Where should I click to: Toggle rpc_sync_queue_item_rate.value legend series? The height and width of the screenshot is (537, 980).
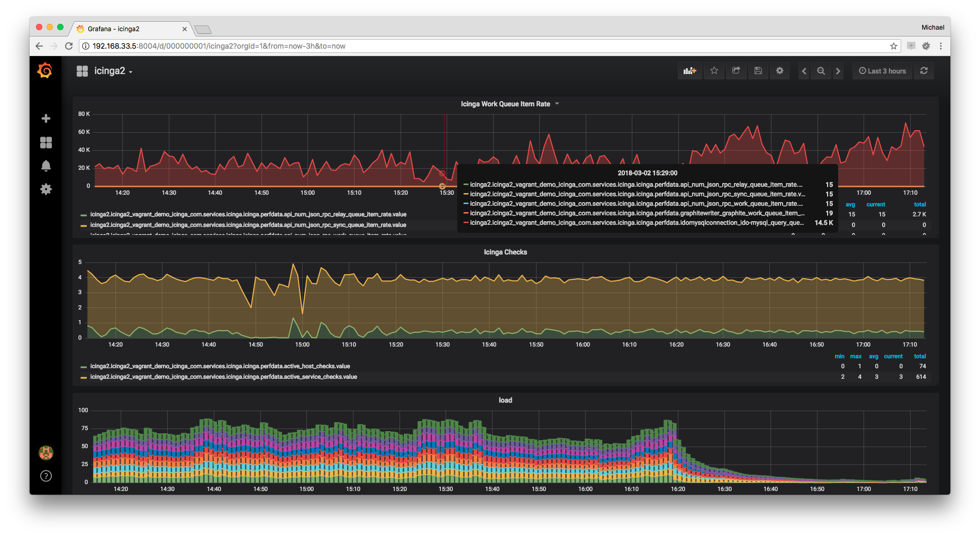pos(248,225)
